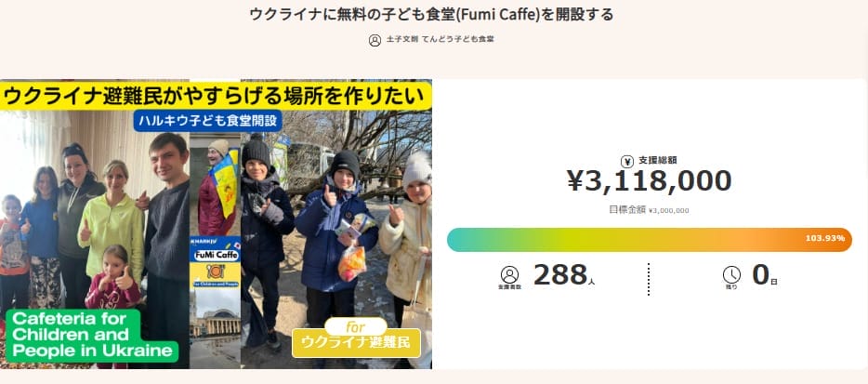Click the white 'for' pill badge
868x384 pixels.
354,327
